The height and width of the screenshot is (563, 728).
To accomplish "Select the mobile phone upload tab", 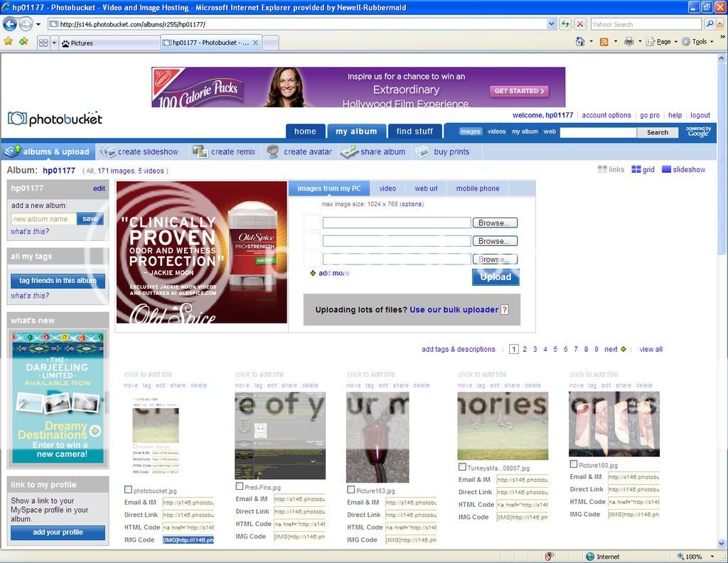I will pyautogui.click(x=478, y=188).
